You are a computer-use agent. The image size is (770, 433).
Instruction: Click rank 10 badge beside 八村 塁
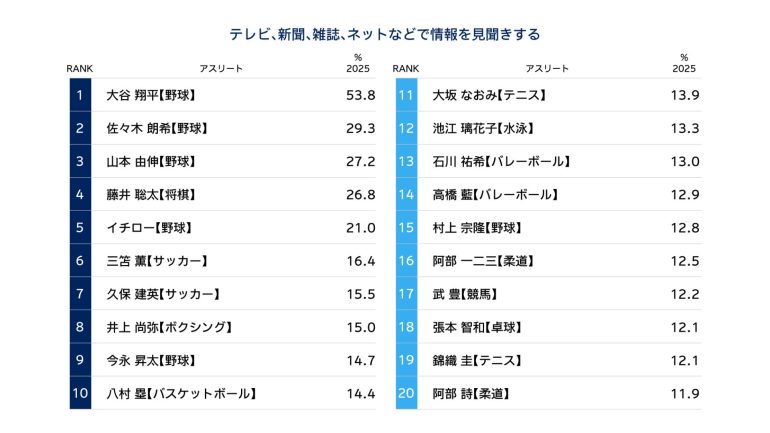79,393
